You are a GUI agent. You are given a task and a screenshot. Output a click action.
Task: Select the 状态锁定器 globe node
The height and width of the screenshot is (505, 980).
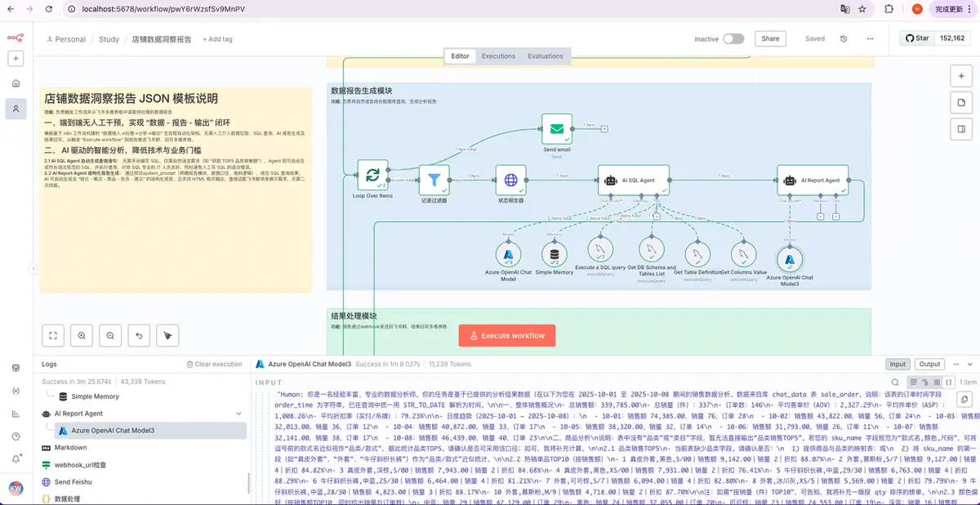pyautogui.click(x=511, y=180)
